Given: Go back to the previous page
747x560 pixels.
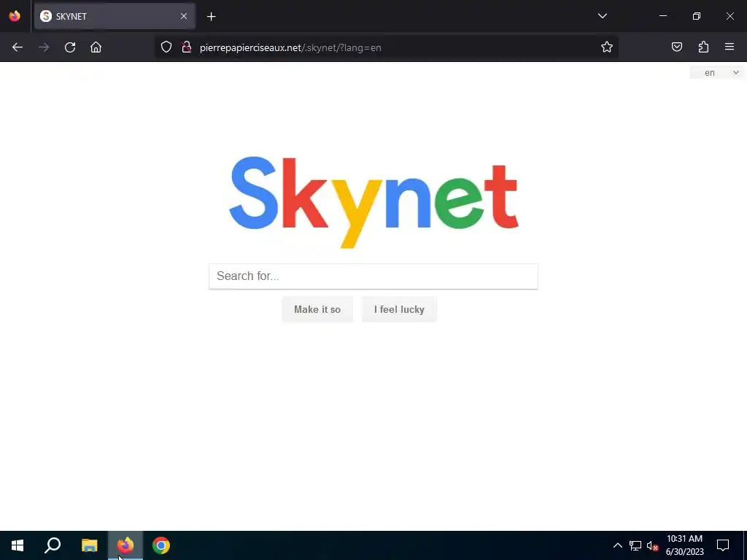Looking at the screenshot, I should click(18, 47).
